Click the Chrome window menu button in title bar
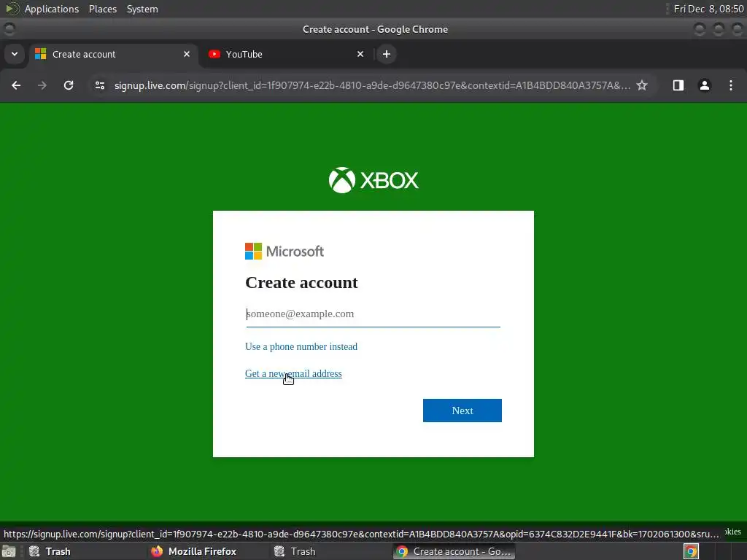Viewport: 747px width, 560px height. click(9, 29)
